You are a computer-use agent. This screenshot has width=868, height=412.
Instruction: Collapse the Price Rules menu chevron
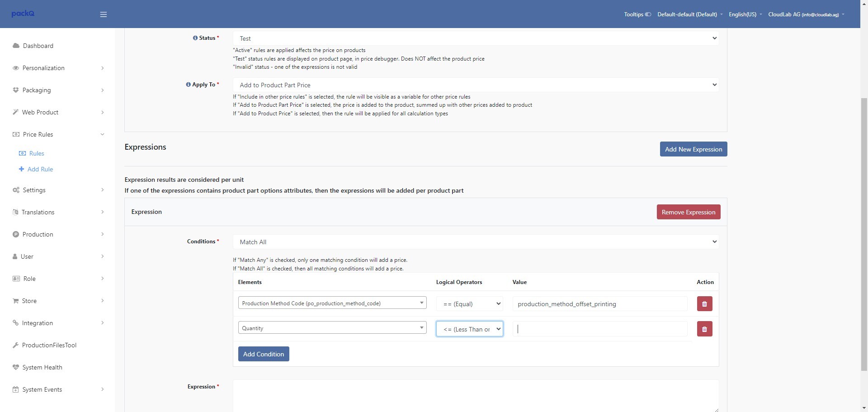click(x=103, y=134)
